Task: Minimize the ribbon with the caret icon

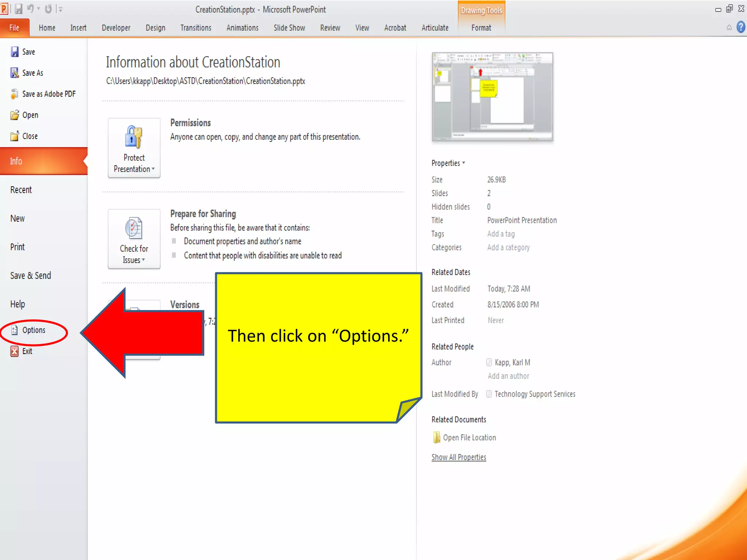Action: point(729,27)
